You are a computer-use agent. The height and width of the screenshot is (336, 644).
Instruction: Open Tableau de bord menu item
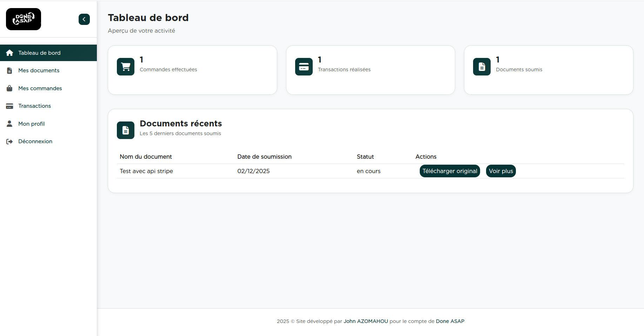click(39, 53)
